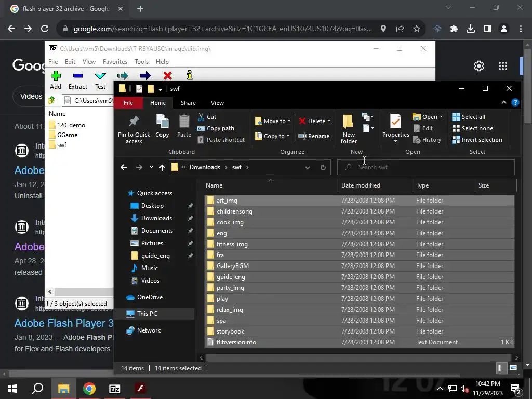Image resolution: width=532 pixels, height=399 pixels.
Task: Open This PC in navigation pane
Action: click(147, 313)
